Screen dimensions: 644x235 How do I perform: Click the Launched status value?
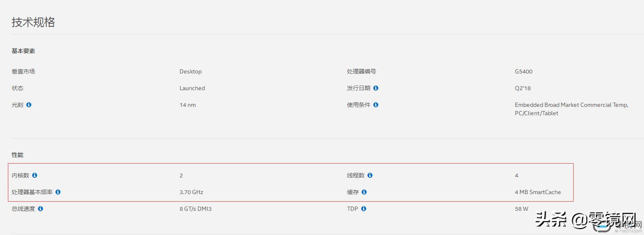tap(192, 88)
